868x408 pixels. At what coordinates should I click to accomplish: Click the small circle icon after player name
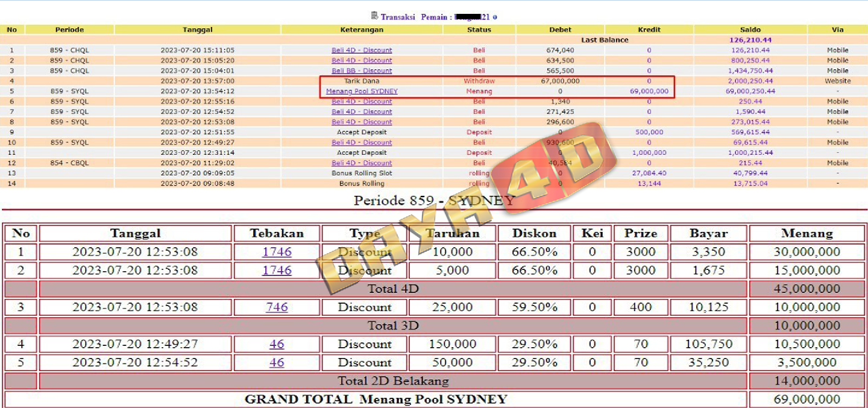point(495,17)
